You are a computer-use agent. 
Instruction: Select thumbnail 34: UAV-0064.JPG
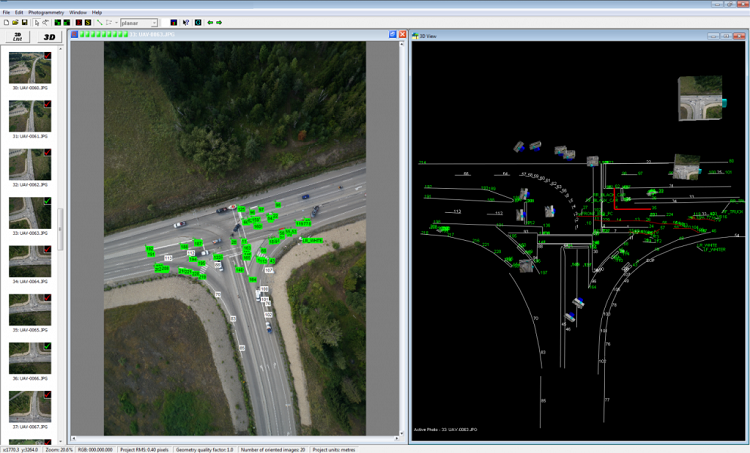pos(30,261)
